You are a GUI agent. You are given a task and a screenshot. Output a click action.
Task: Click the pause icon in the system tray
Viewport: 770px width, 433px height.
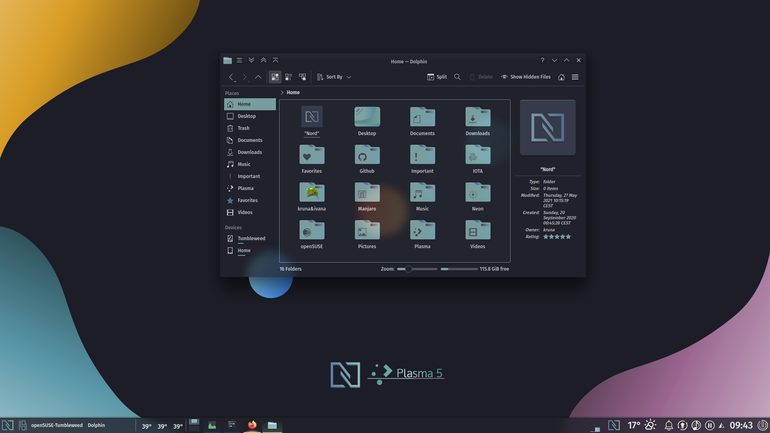click(710, 425)
